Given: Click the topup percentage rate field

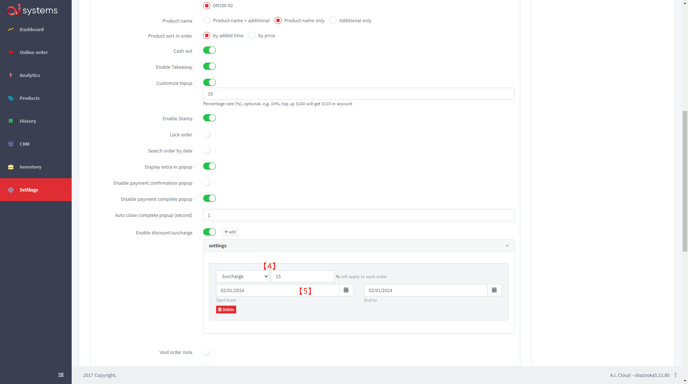Looking at the screenshot, I should [358, 94].
